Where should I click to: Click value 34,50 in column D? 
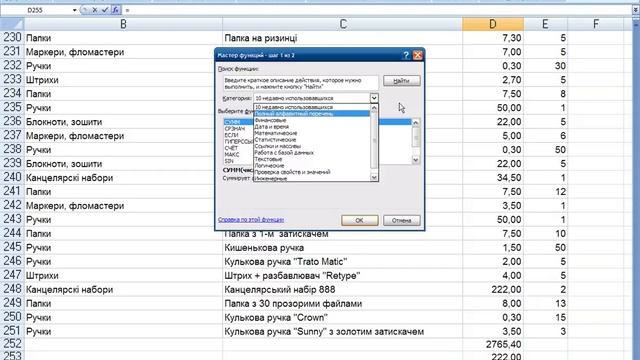click(493, 178)
